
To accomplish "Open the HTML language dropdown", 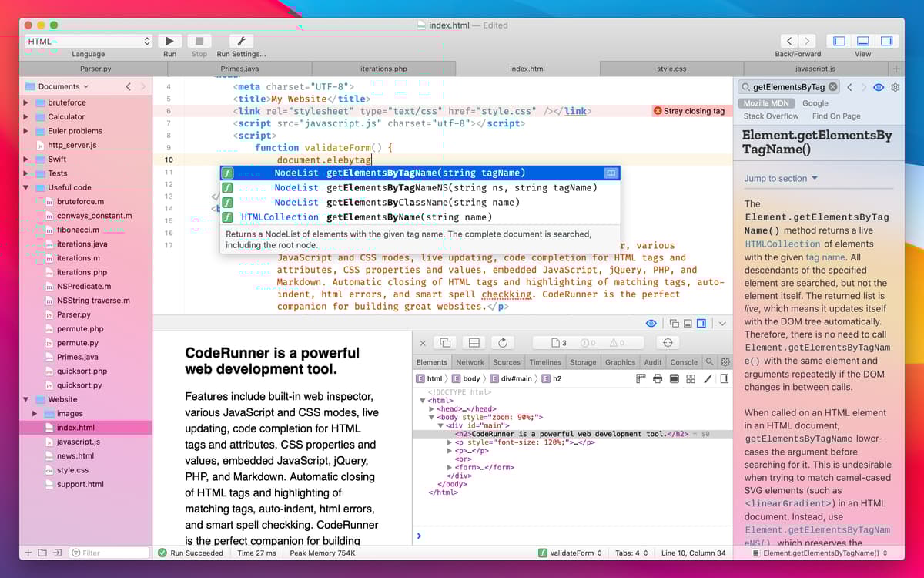I will [x=89, y=41].
